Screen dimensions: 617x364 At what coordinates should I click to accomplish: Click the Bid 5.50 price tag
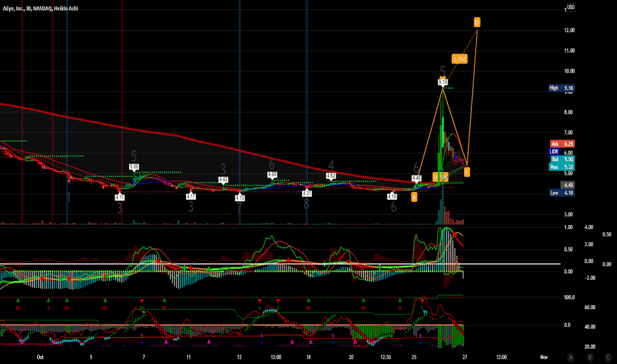click(562, 159)
